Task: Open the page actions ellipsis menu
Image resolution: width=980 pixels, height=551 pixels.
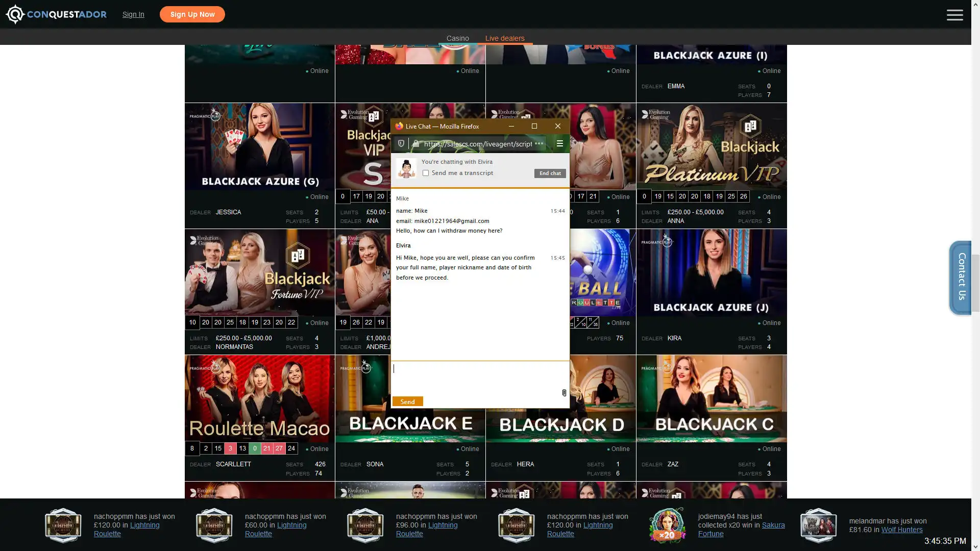Action: coord(539,144)
